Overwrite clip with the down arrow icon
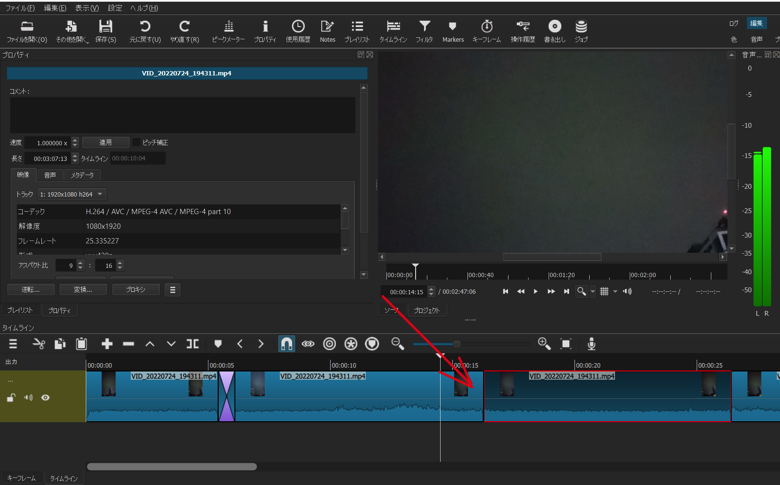The image size is (780, 485). [171, 344]
